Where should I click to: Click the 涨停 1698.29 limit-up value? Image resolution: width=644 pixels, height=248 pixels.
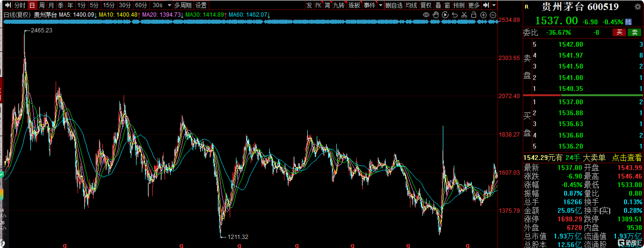point(570,219)
